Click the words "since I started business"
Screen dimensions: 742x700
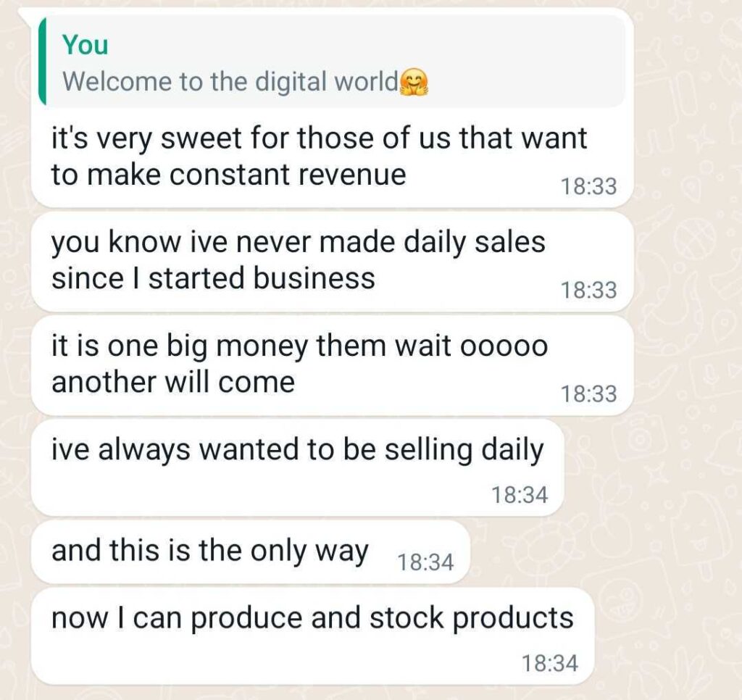(213, 278)
